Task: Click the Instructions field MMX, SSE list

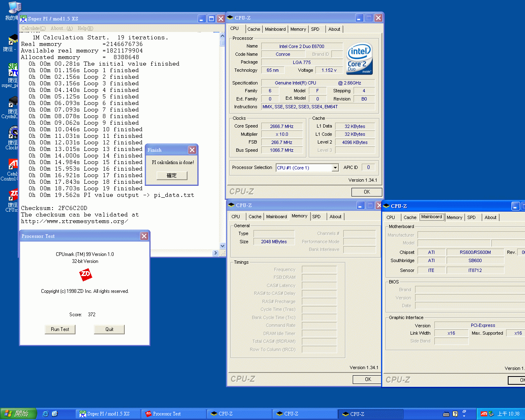Action: 318,107
